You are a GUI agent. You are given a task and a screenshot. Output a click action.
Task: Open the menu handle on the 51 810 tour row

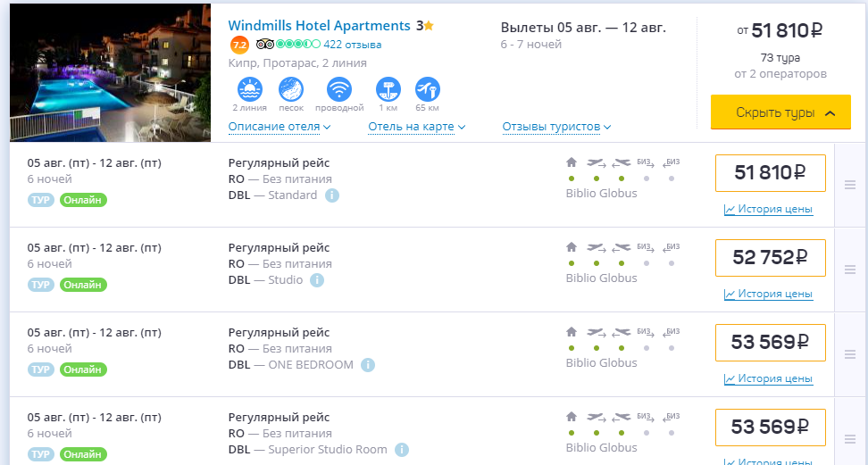point(850,185)
